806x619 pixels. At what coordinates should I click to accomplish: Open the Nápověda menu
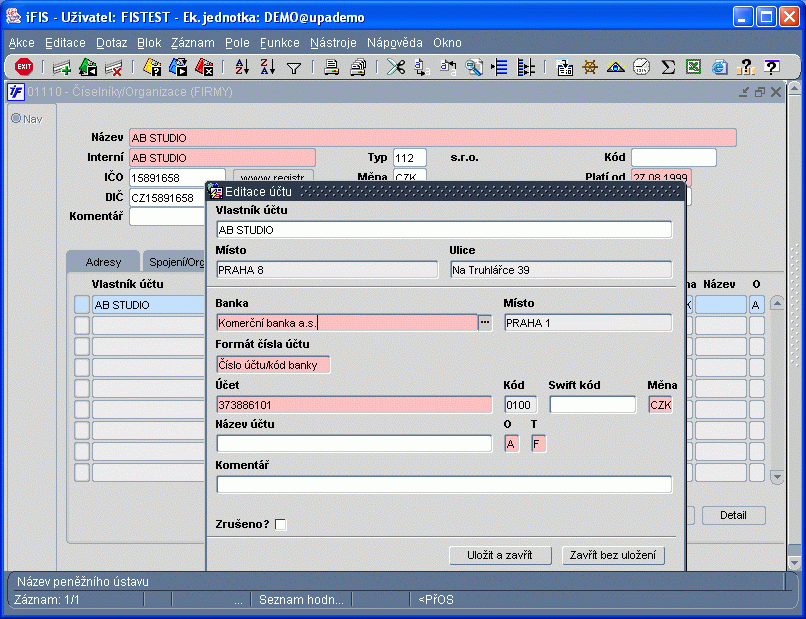(x=395, y=43)
